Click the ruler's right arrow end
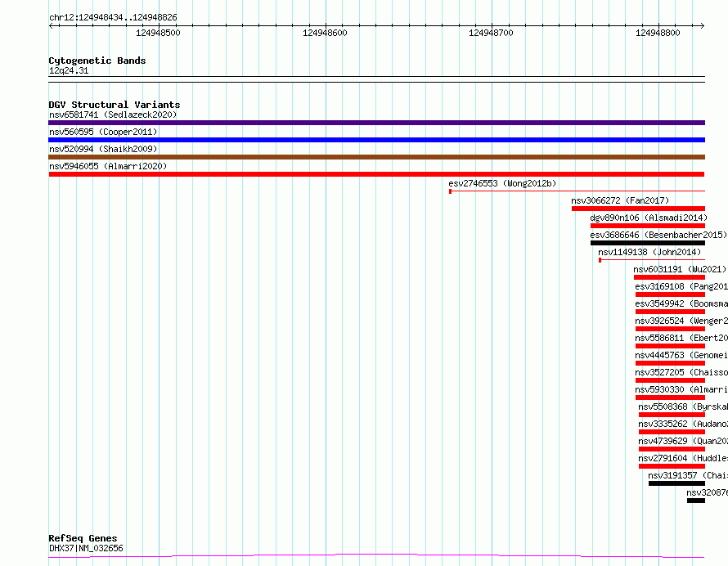 pyautogui.click(x=703, y=25)
